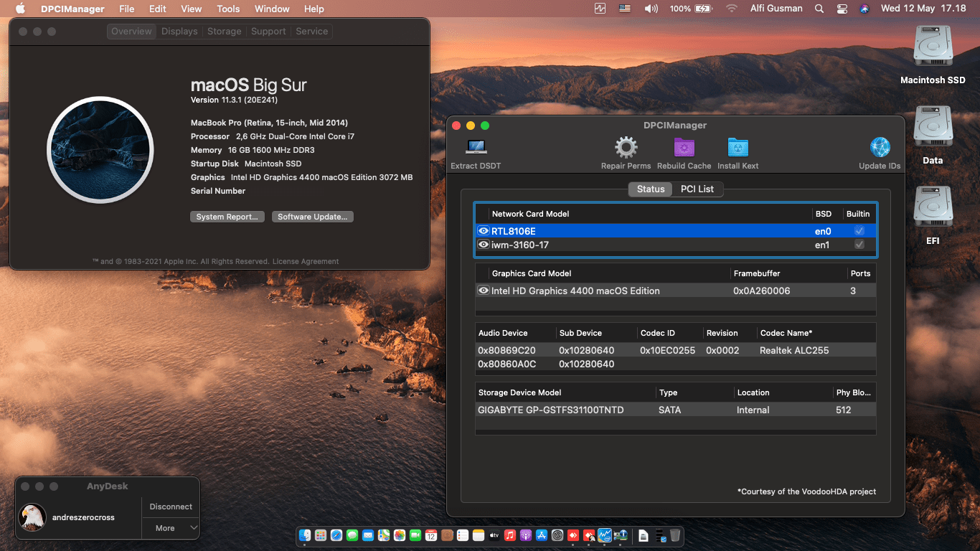The image size is (980, 551).
Task: Click the Wi-Fi icon in menu bar
Action: [x=732, y=9]
